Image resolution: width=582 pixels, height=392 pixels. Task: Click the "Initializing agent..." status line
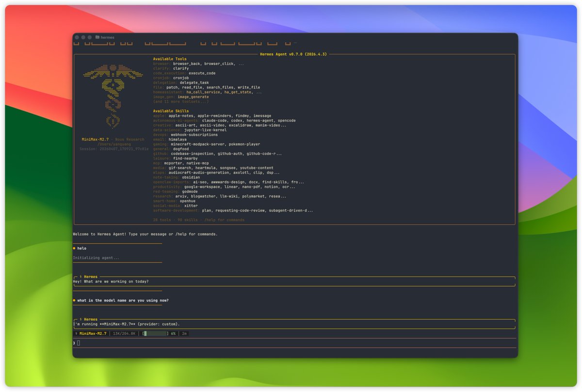[96, 258]
